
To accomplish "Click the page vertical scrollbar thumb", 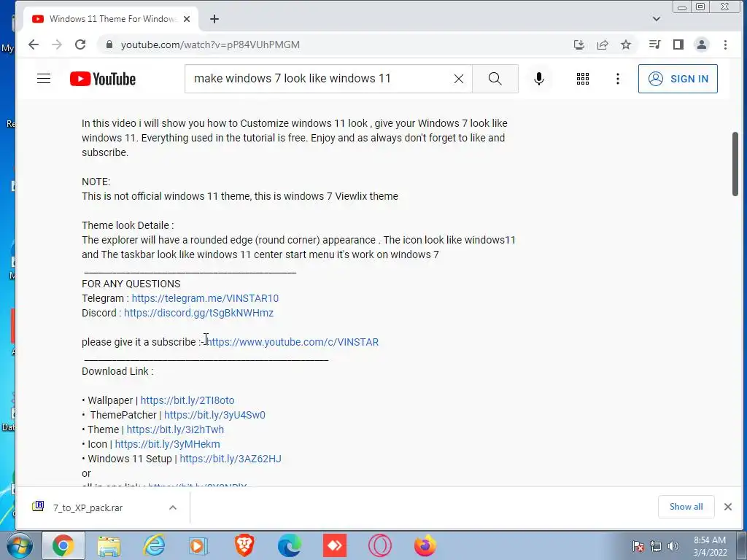I will [735, 163].
